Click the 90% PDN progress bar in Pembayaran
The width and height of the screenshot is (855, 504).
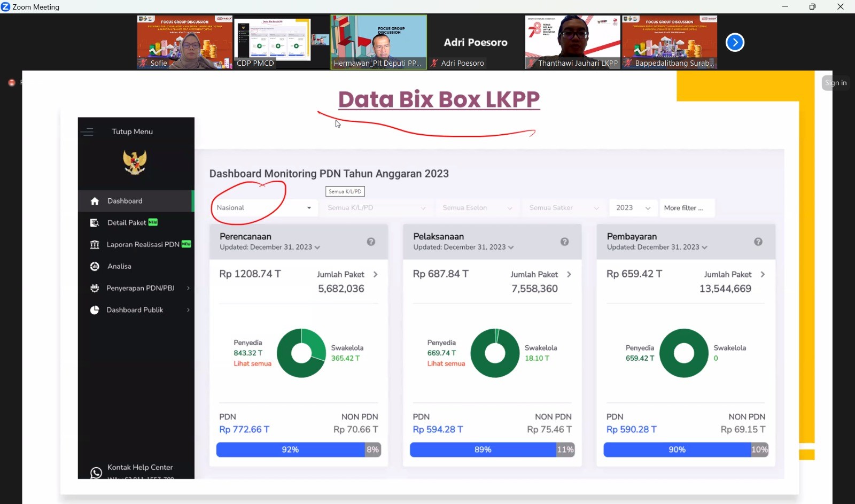[x=677, y=450]
